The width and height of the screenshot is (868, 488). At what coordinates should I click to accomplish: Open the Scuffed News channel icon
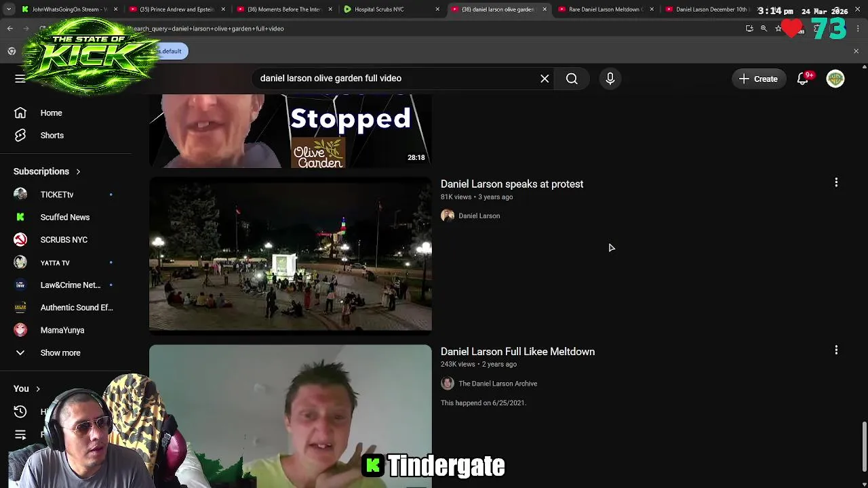point(20,217)
